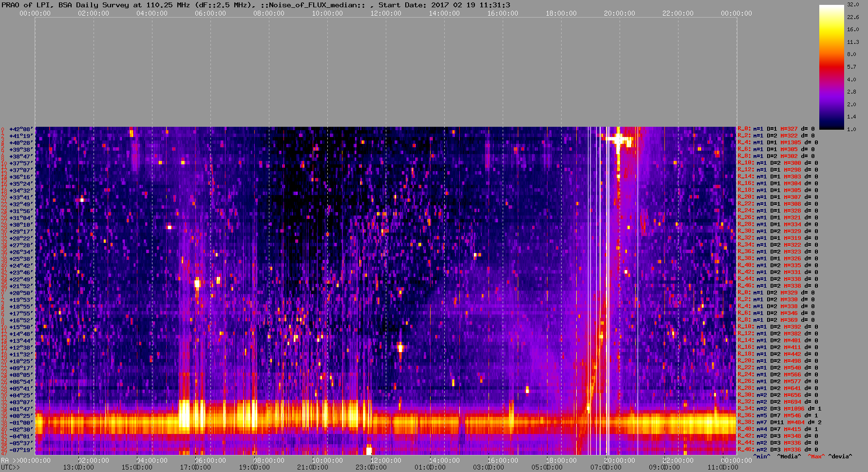Select the '1.0' color scale minimum label

click(x=851, y=129)
